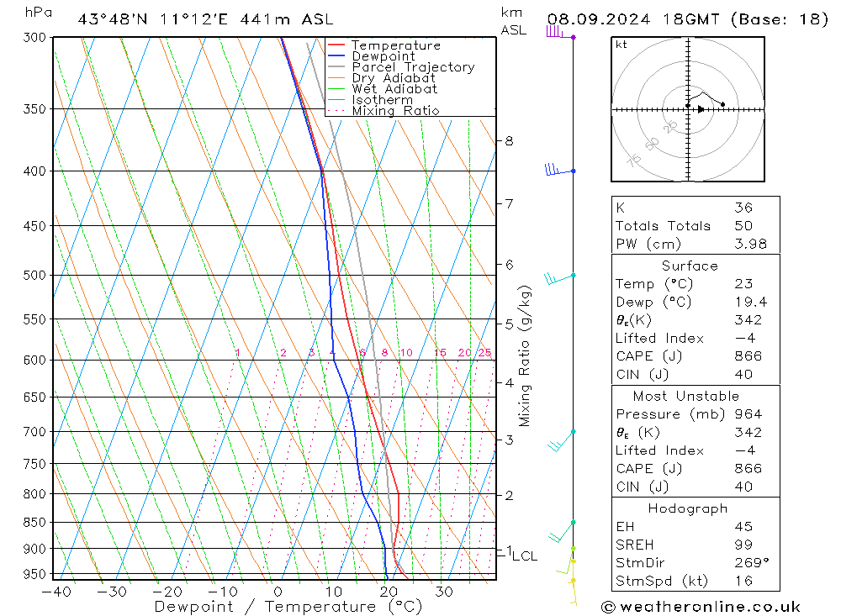The width and height of the screenshot is (841, 616).
Task: Click the K index value 36
Action: 743,208
